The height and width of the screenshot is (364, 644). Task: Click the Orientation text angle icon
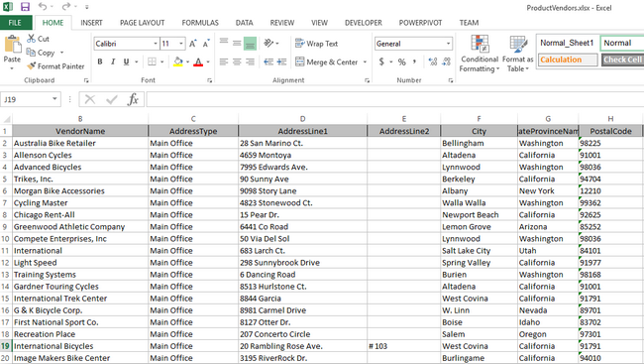point(269,43)
